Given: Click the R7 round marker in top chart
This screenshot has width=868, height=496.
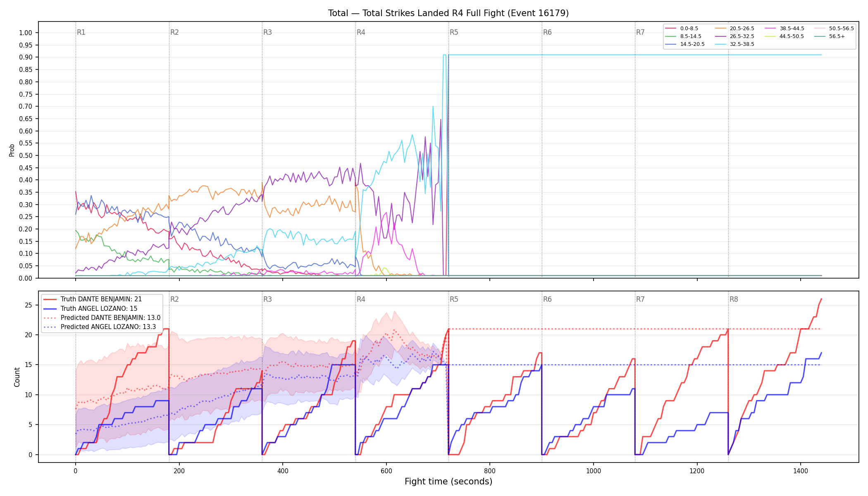Looking at the screenshot, I should 640,32.
